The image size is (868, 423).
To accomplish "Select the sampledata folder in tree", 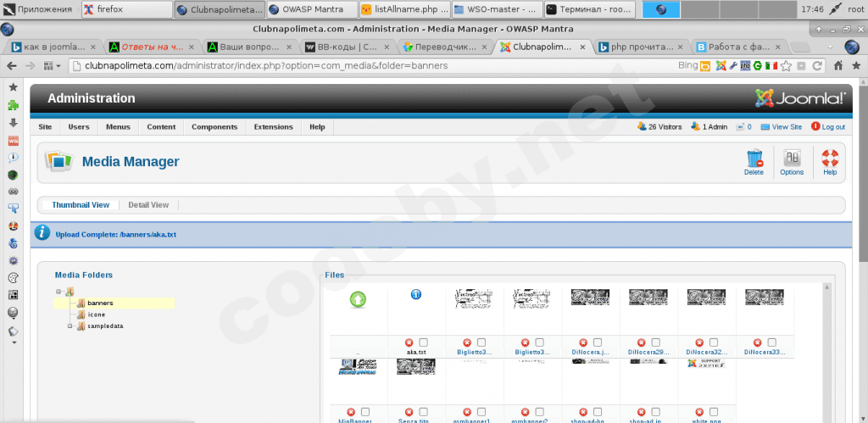I will pos(105,326).
